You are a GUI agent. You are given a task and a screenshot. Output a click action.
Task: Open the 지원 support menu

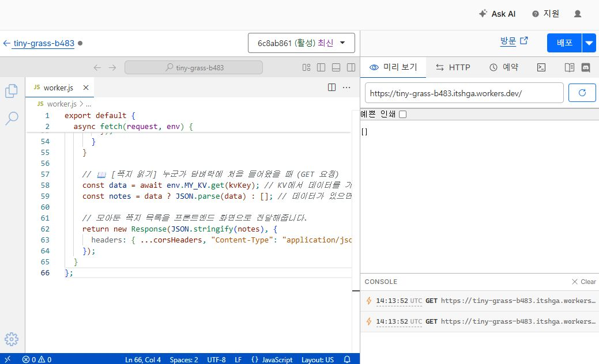pyautogui.click(x=545, y=14)
